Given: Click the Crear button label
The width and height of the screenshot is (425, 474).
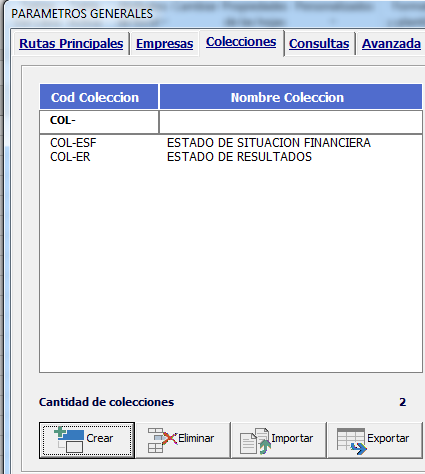Looking at the screenshot, I should (100, 438).
